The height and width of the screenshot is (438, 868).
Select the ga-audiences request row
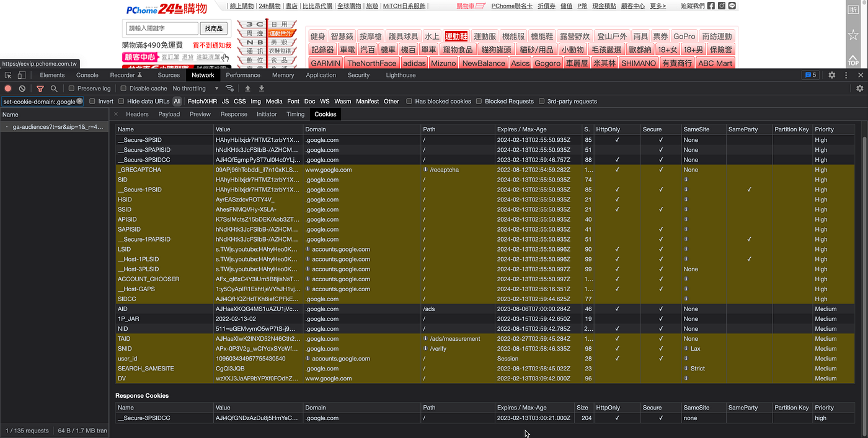click(55, 126)
